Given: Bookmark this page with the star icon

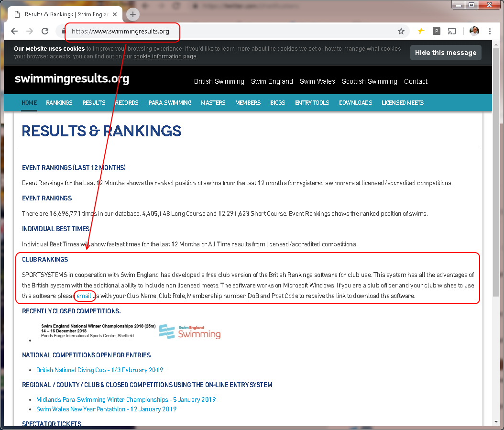Looking at the screenshot, I should [x=401, y=31].
